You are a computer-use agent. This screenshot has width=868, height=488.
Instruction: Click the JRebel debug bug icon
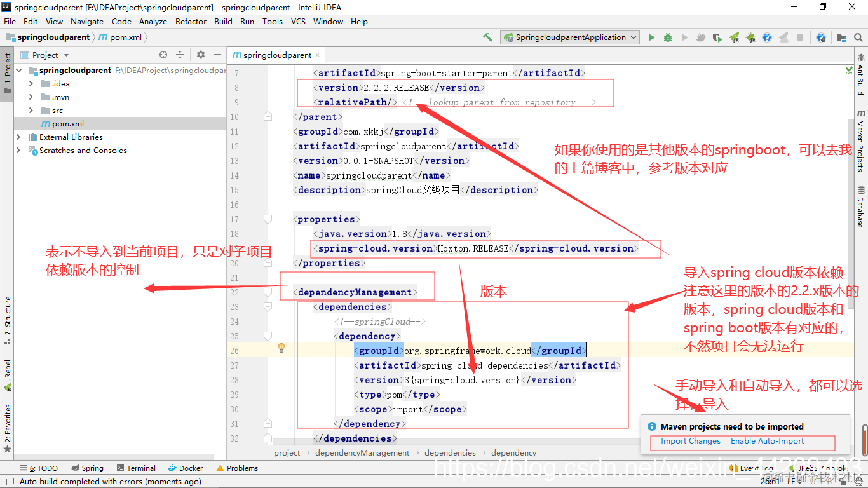750,37
